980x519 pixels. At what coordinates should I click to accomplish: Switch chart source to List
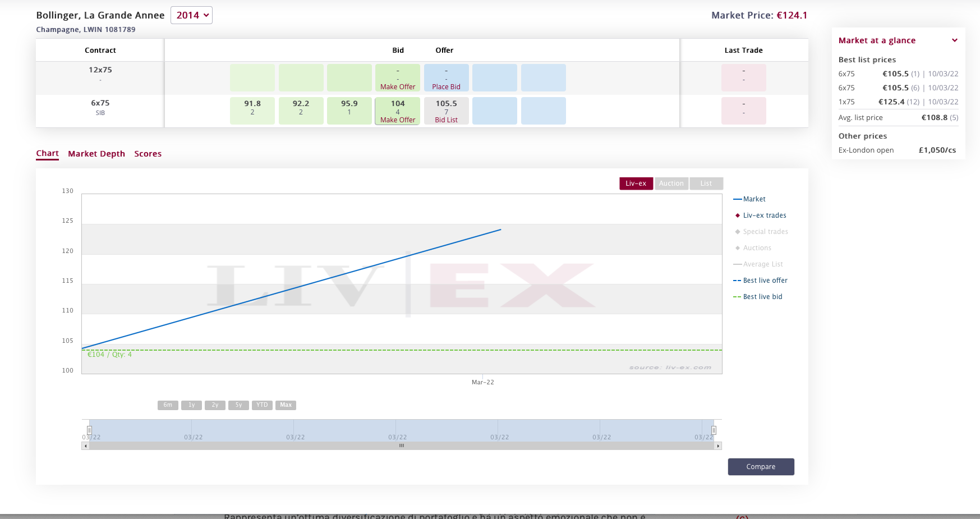(706, 183)
